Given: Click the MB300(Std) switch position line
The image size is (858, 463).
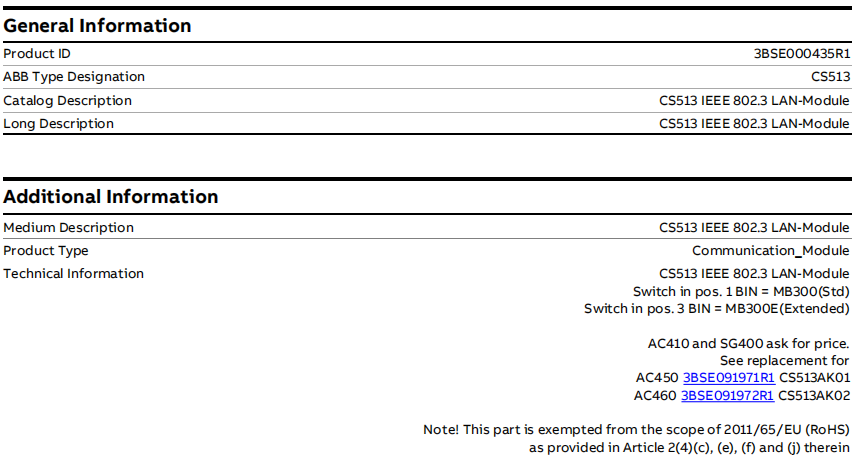Looking at the screenshot, I should tap(740, 291).
